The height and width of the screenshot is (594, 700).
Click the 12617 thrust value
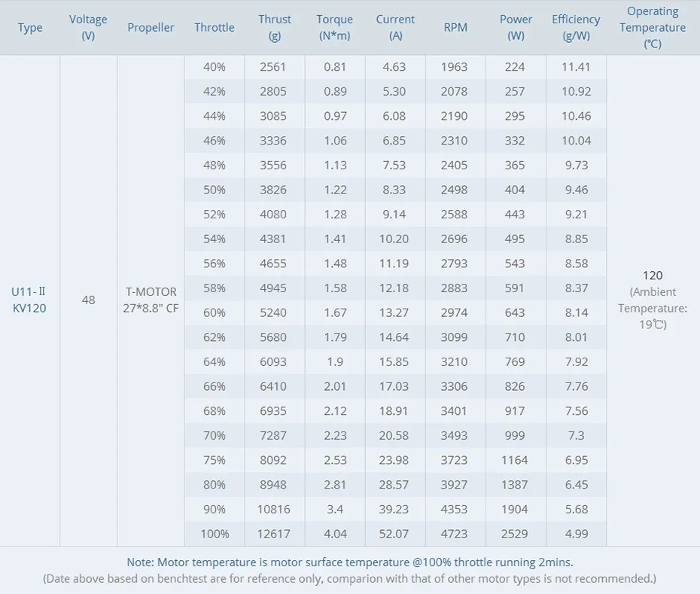pyautogui.click(x=275, y=534)
